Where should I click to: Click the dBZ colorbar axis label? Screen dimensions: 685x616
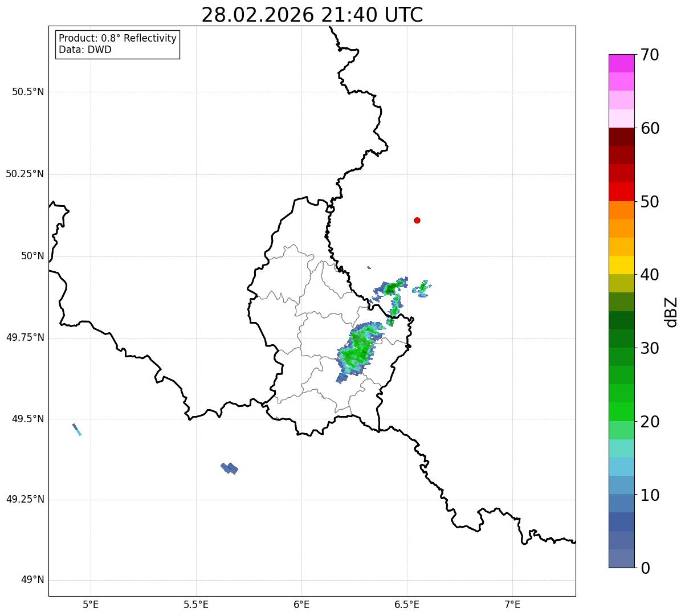click(671, 311)
